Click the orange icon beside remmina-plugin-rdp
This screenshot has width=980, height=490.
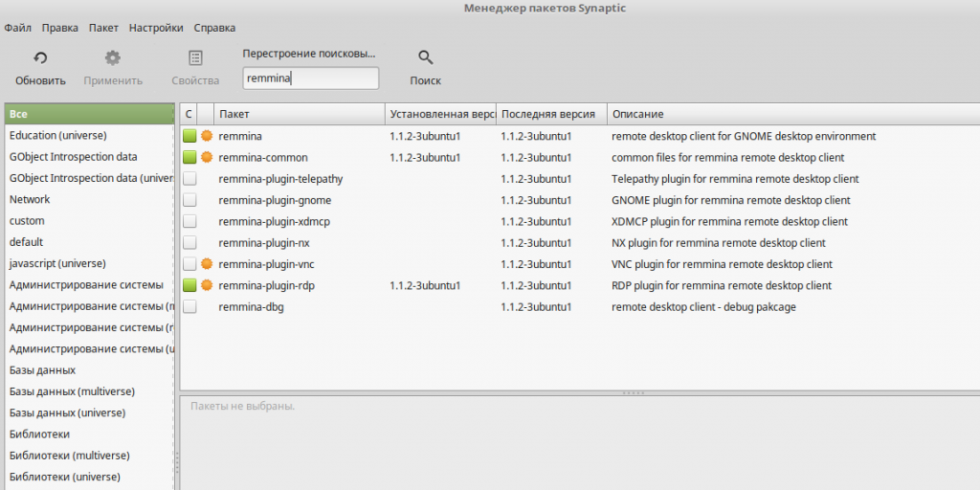(207, 285)
